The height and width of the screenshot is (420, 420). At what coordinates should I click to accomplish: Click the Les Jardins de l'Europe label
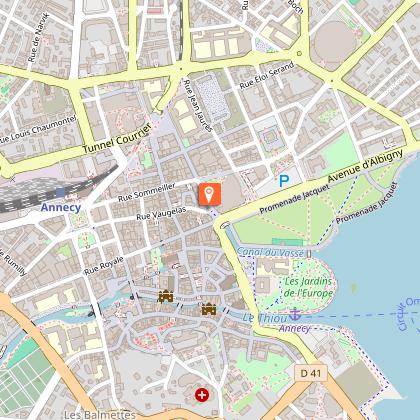click(308, 287)
